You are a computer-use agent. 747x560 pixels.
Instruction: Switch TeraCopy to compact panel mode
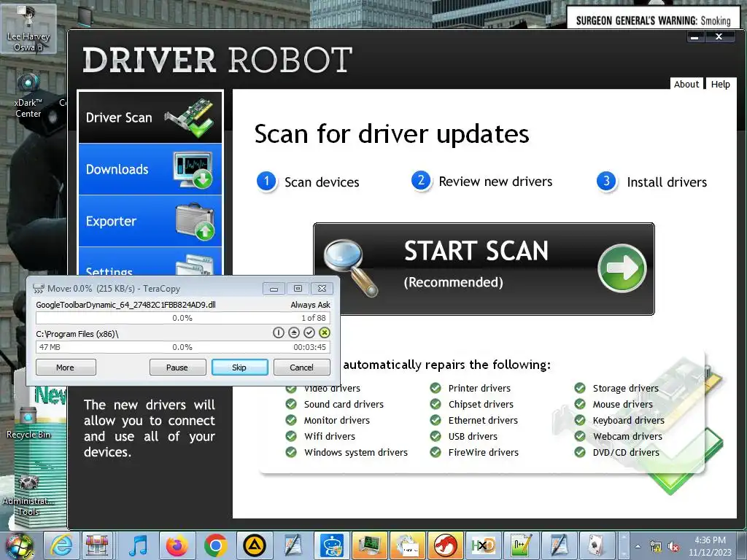click(x=298, y=288)
